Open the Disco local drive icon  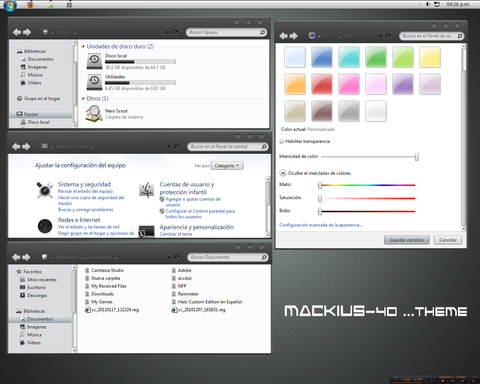(x=94, y=61)
